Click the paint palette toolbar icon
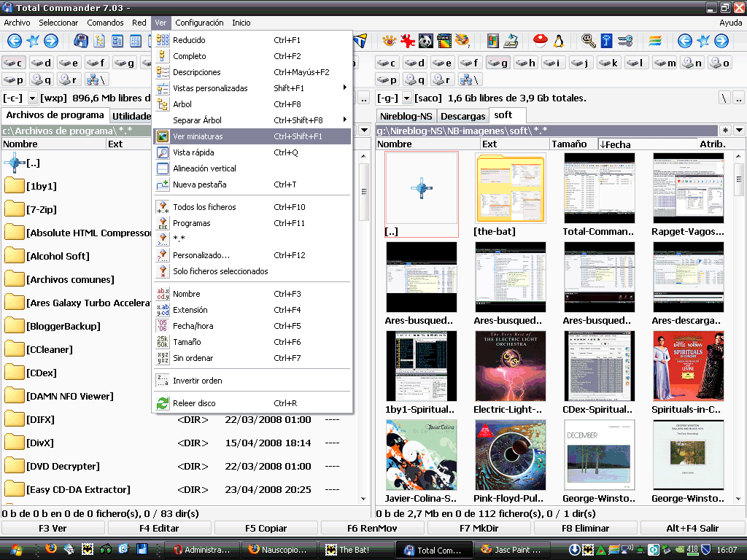The height and width of the screenshot is (560, 747). pyautogui.click(x=462, y=41)
